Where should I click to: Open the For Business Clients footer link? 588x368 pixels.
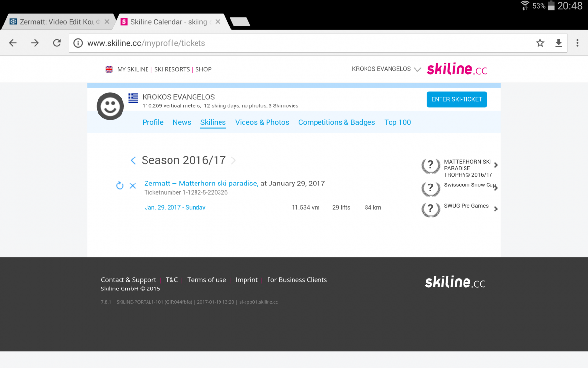coord(297,280)
